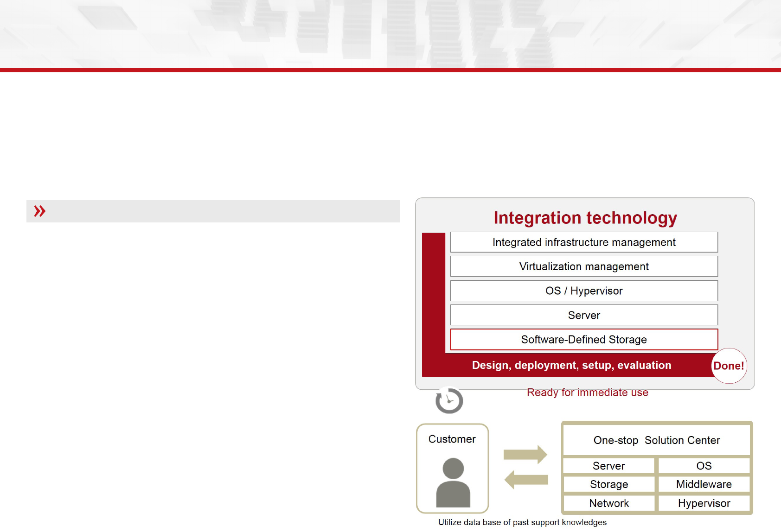Select Server box in Integration technology
This screenshot has height=532, width=781.
584,315
